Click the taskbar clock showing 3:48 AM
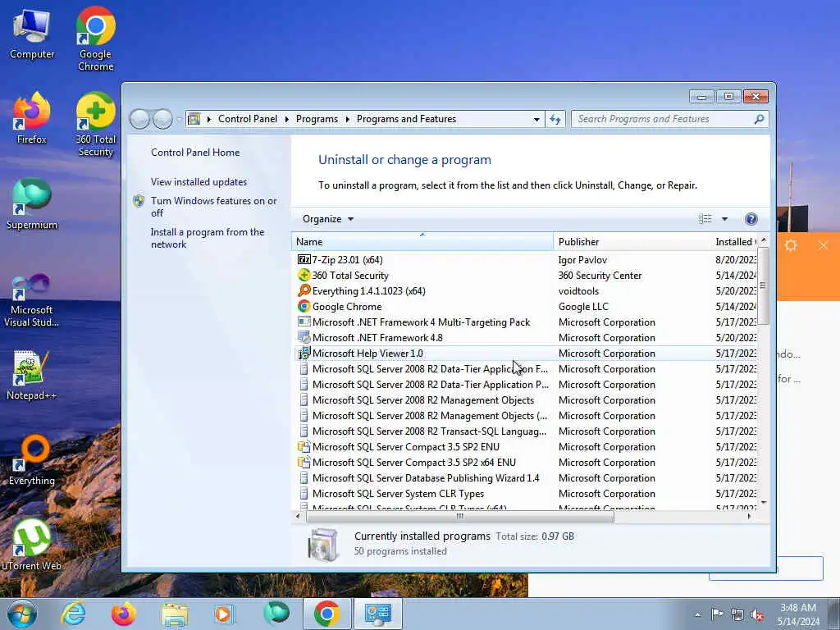 coord(798,614)
